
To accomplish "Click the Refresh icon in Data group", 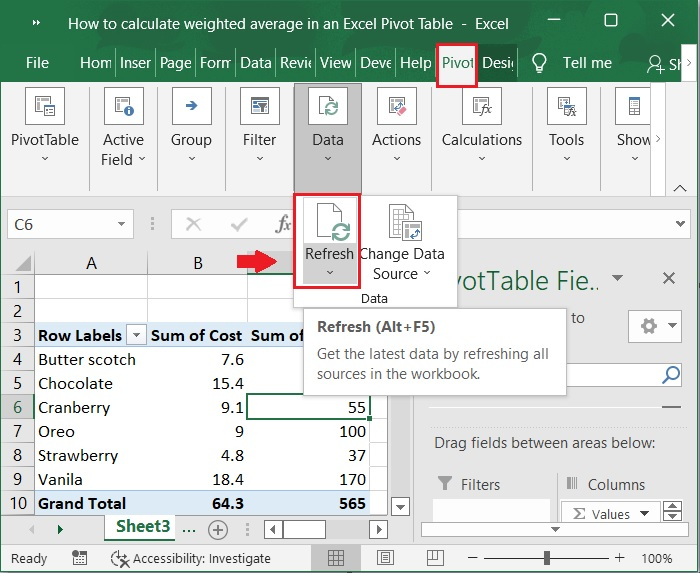I will click(x=328, y=223).
